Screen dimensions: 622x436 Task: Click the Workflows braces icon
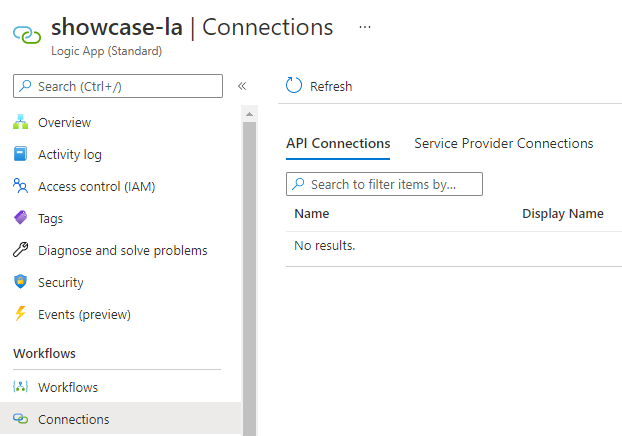(x=20, y=386)
